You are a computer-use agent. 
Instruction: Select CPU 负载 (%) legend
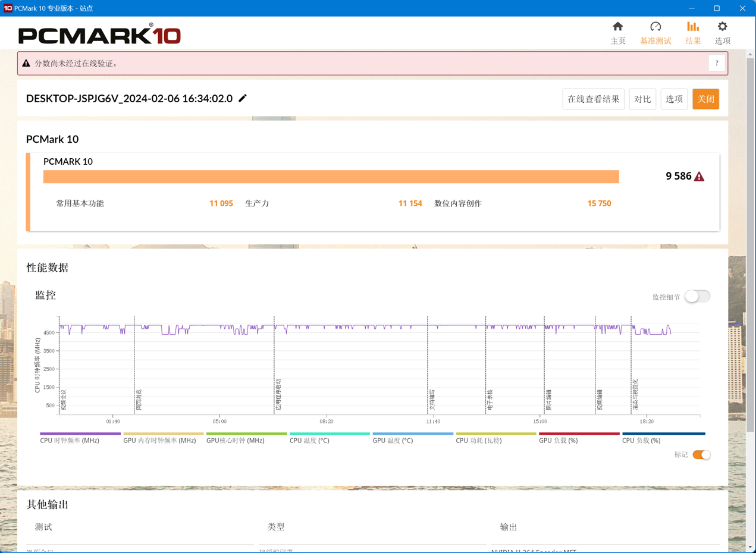tap(663, 438)
